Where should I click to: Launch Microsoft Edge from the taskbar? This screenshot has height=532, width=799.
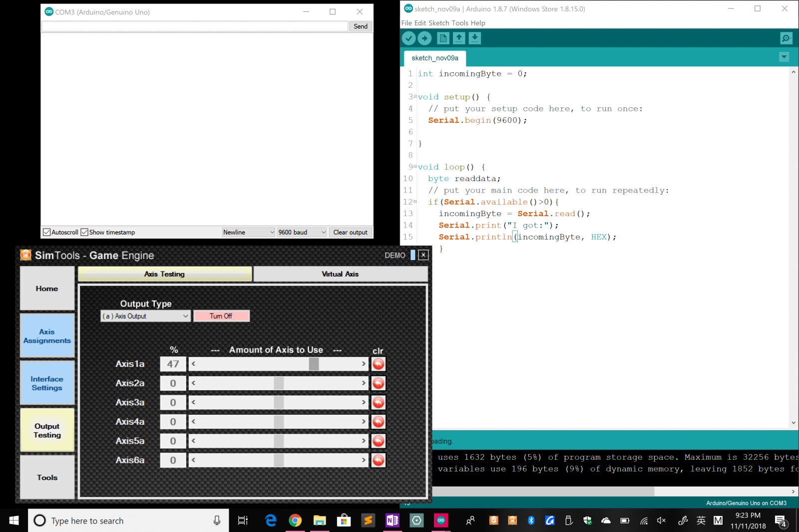(x=271, y=521)
